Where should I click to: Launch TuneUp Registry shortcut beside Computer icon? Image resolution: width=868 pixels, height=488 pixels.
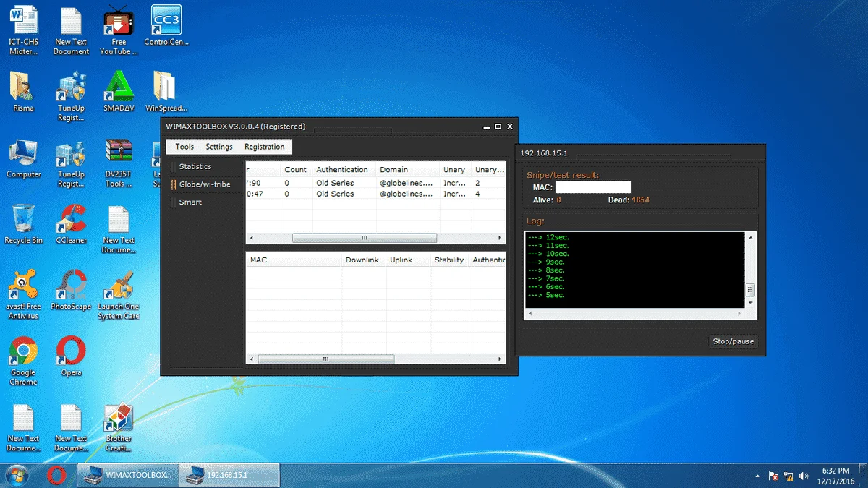click(71, 163)
